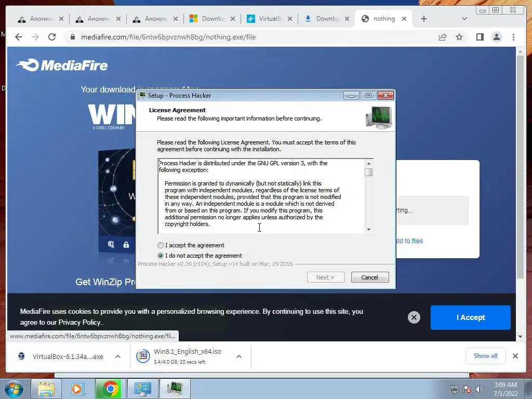Open the Chrome profile avatar
The width and height of the screenshot is (532, 399).
[x=497, y=37]
